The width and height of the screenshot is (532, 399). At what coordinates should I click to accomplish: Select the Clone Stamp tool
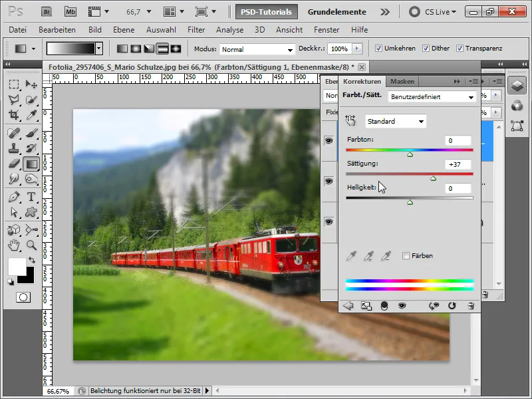pyautogui.click(x=14, y=148)
